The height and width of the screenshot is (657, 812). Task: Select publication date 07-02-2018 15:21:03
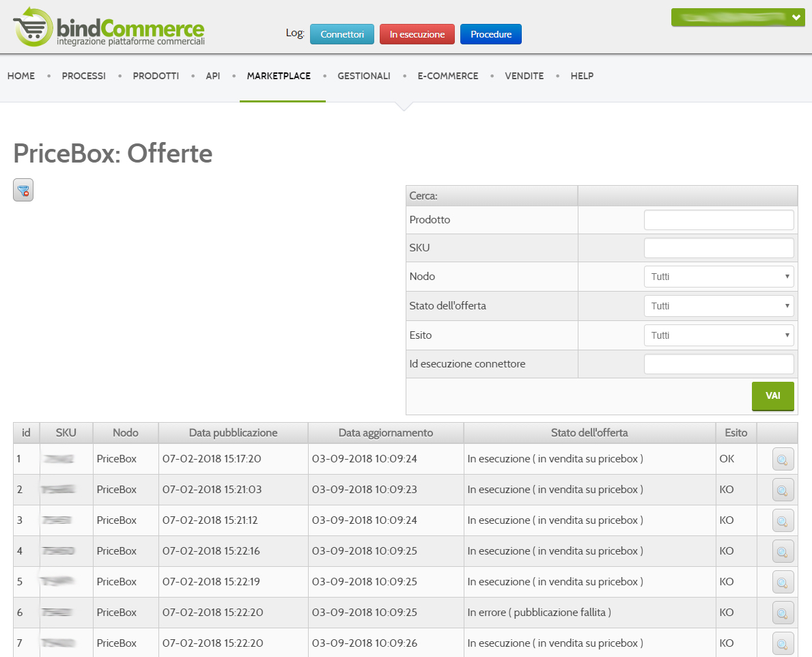212,489
